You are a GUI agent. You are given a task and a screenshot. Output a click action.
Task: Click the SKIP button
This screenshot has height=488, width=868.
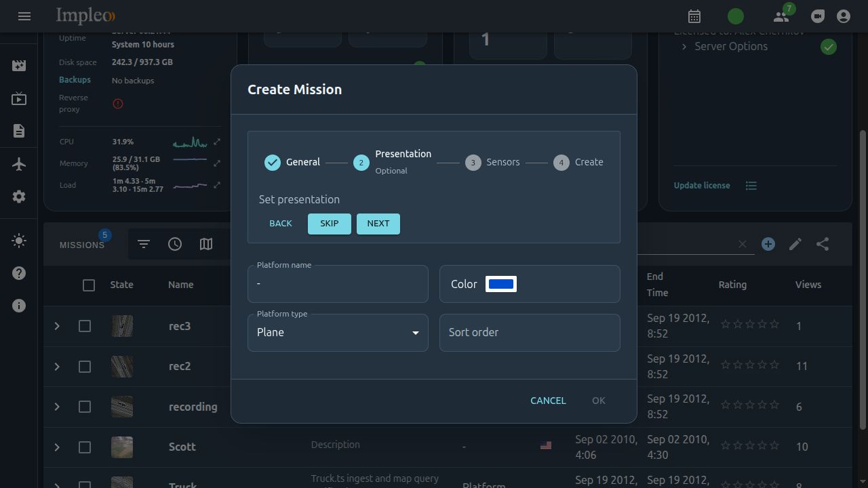[x=330, y=224]
